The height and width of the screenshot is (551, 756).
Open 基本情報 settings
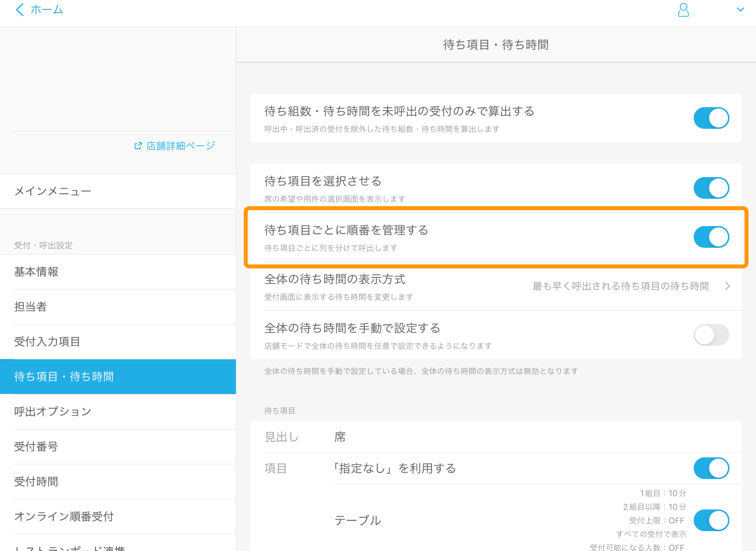(118, 272)
